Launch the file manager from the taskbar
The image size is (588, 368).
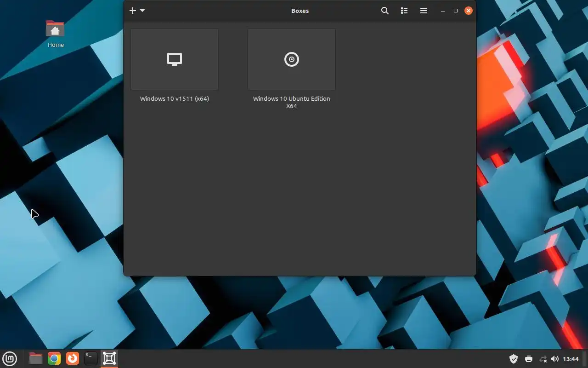point(35,358)
